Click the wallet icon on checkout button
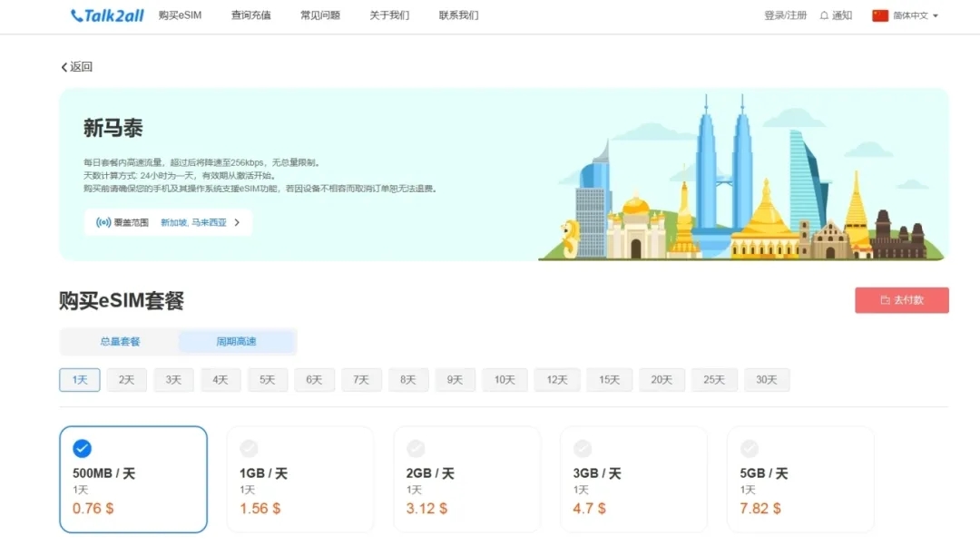The image size is (980, 545). point(885,300)
